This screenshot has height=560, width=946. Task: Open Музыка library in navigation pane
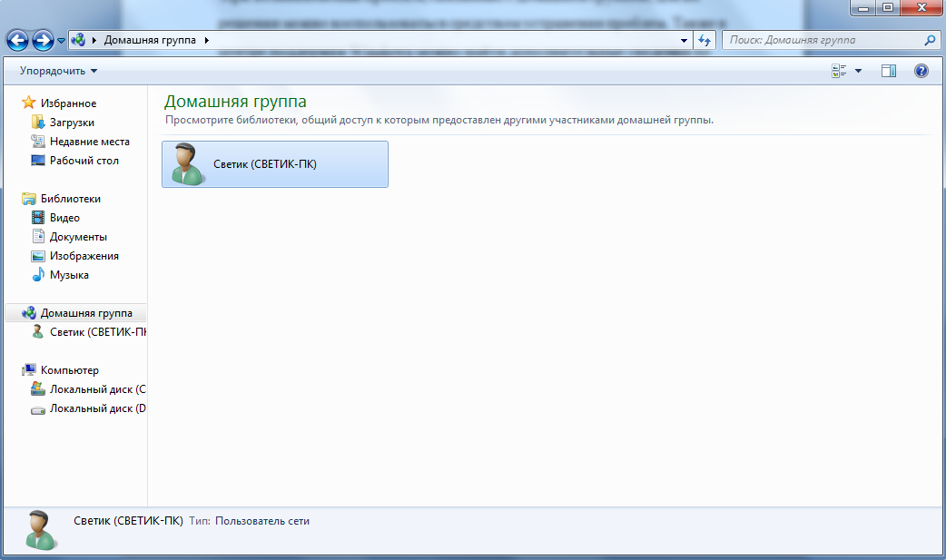69,275
